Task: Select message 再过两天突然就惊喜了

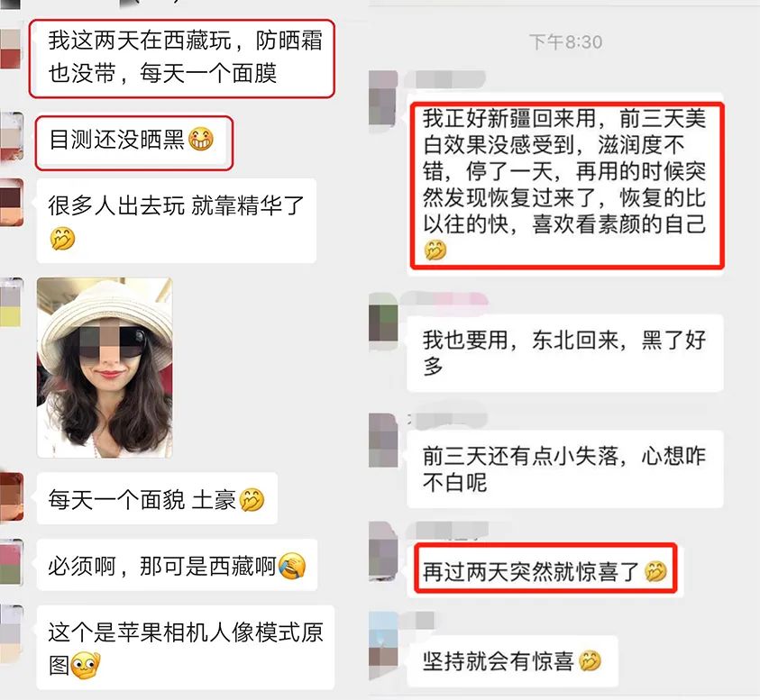Action: coord(545,568)
